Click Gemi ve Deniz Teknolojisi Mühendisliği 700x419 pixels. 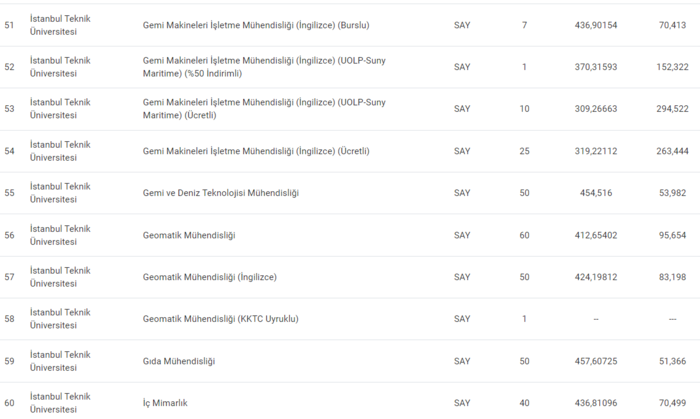point(220,192)
